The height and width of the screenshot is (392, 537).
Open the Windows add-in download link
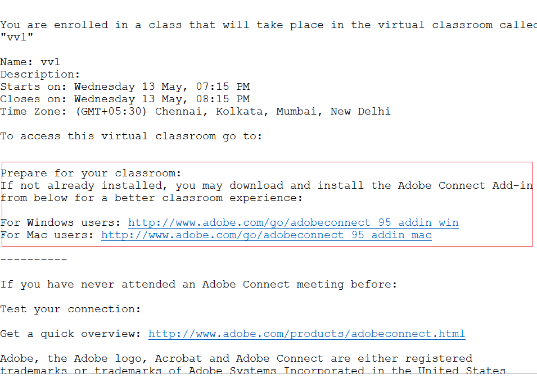coord(293,222)
